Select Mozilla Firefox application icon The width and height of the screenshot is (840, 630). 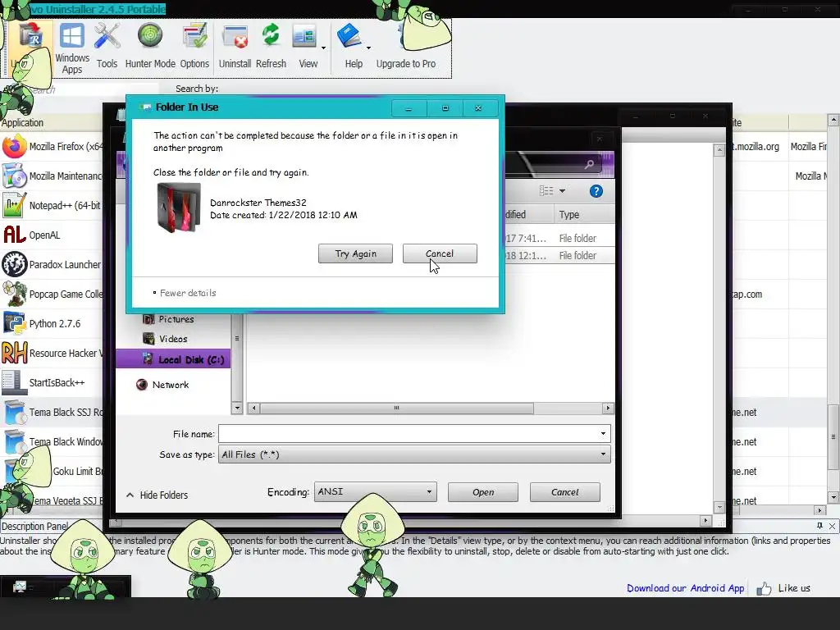coord(15,146)
